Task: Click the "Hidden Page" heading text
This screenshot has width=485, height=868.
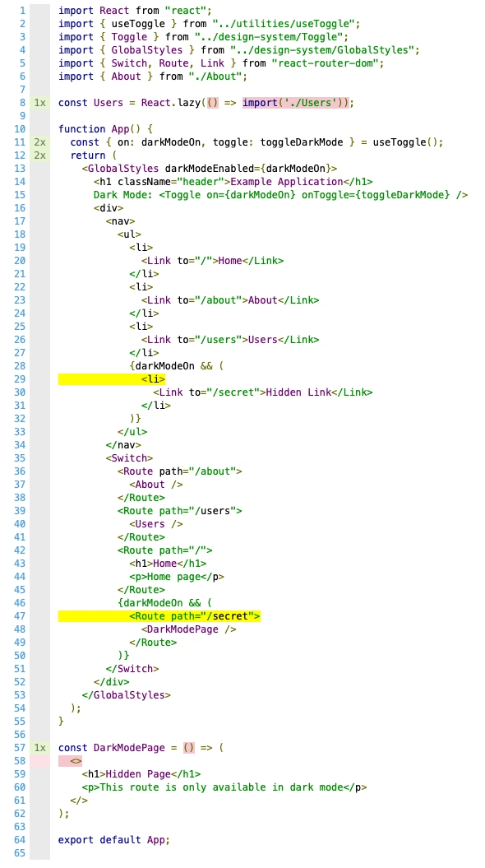Action: point(138,774)
